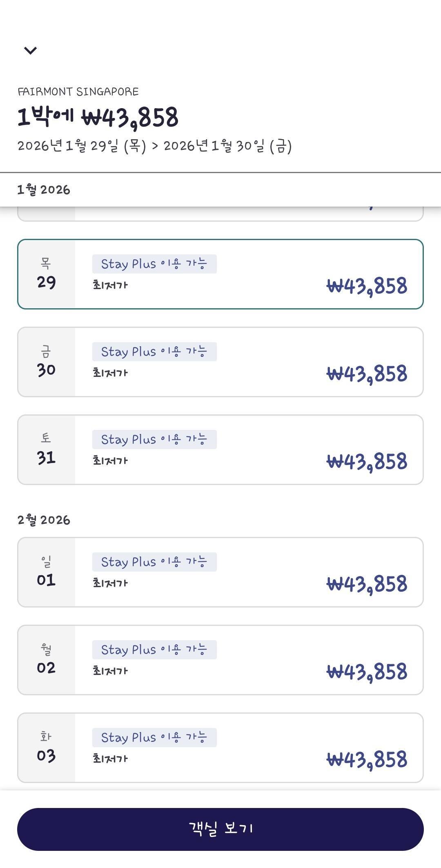Viewport: 441px width, 868px height.
Task: Tap Stay Plus badge on 30th
Action: tap(154, 352)
